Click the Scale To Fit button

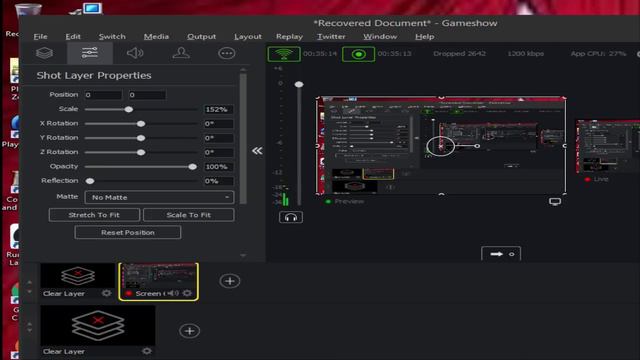[189, 215]
